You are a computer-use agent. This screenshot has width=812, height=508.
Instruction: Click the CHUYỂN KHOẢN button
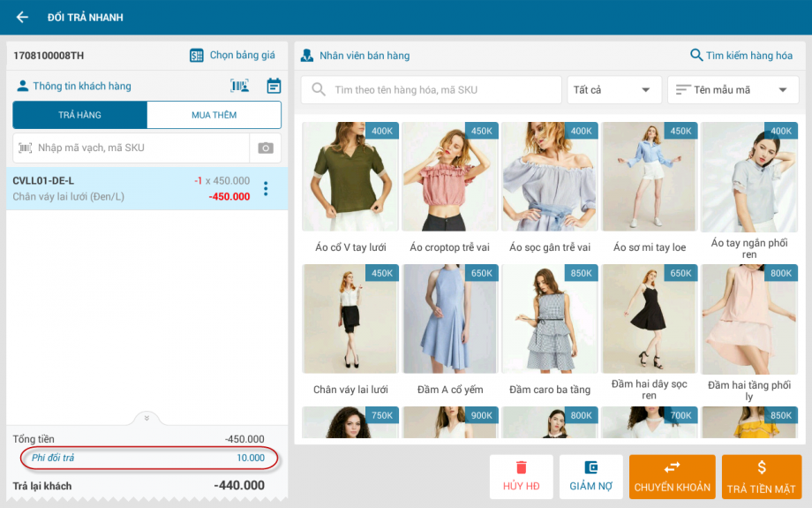pos(673,477)
